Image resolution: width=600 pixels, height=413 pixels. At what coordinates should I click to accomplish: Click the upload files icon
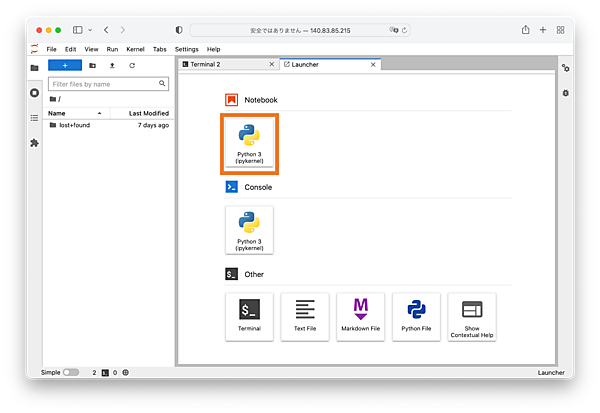pyautogui.click(x=112, y=65)
